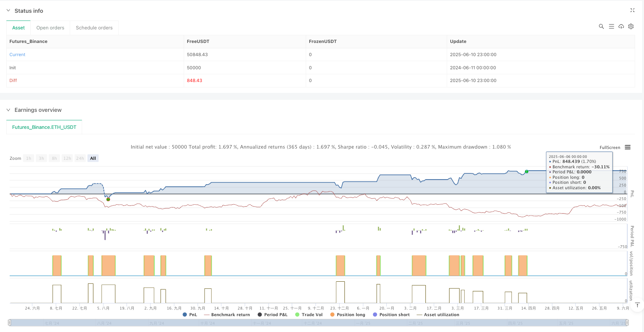
Task: Click the shrink/fullscreen arrows icon at the top right
Action: pyautogui.click(x=632, y=10)
